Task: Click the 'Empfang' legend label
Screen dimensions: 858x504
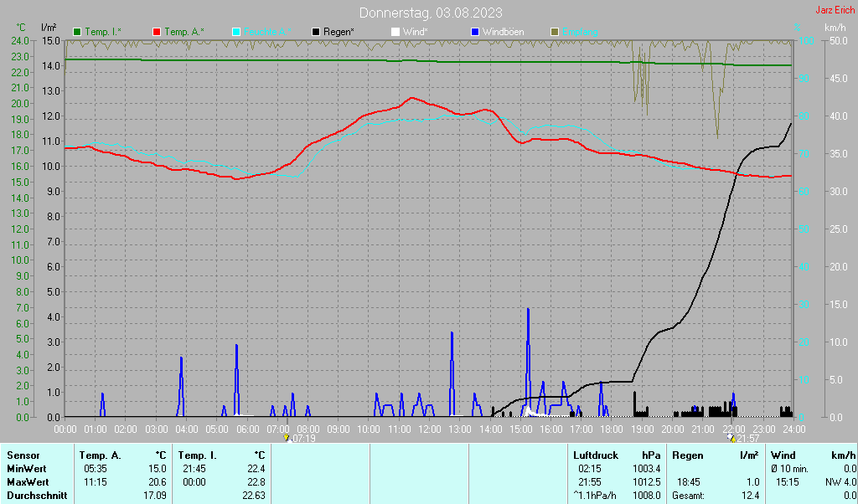Action: pyautogui.click(x=580, y=32)
